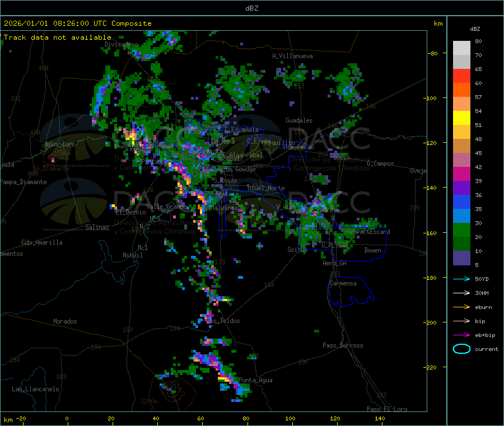Click the Laq.Llancanelo map label
Image resolution: width=504 pixels, height=426 pixels.
[35, 389]
